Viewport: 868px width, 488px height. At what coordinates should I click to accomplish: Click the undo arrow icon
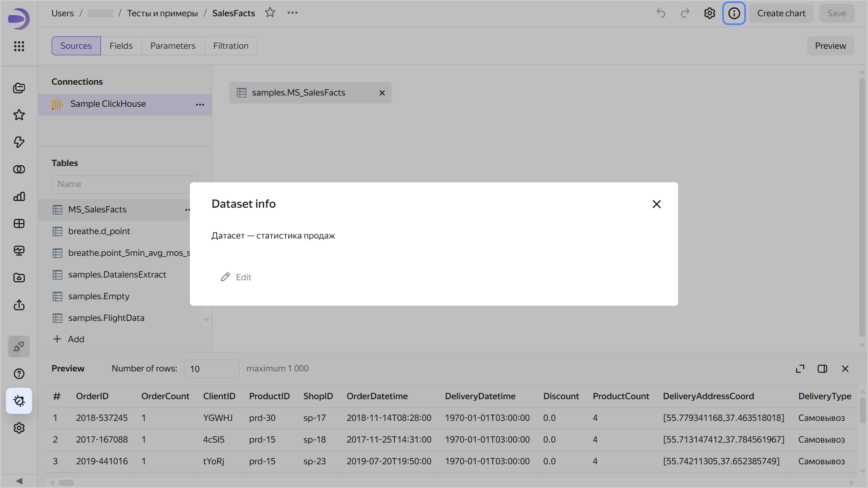661,13
